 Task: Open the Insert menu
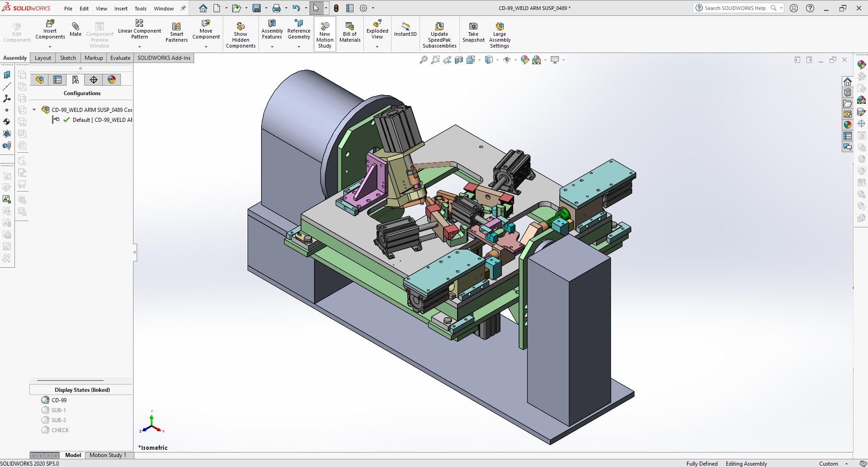(121, 8)
